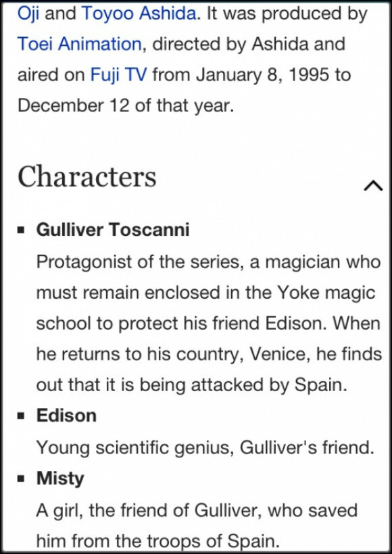Image resolution: width=392 pixels, height=554 pixels.
Task: Click the bullet beside bold Edison
Action: (22, 416)
